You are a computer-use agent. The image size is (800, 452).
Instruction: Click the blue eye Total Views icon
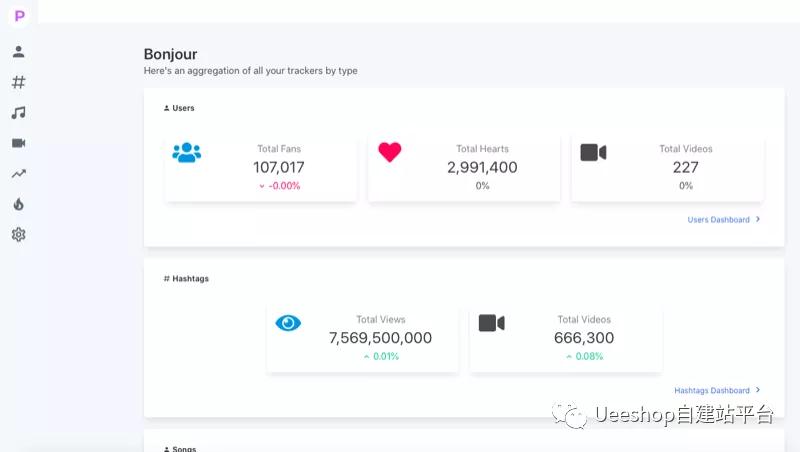click(288, 323)
